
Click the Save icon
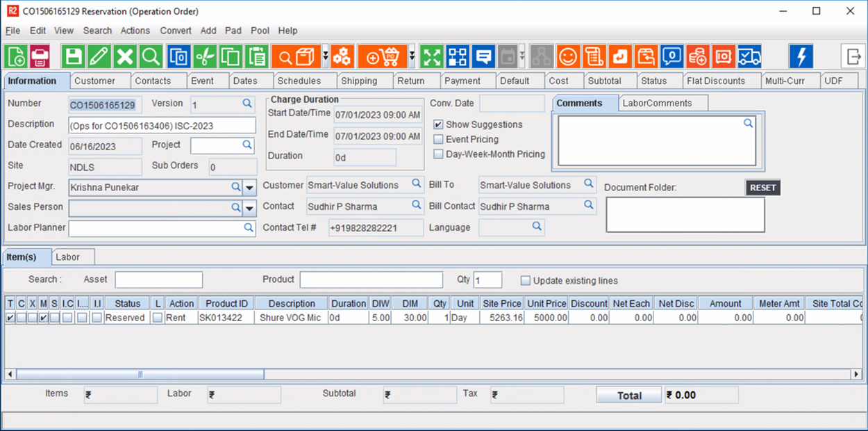click(73, 56)
